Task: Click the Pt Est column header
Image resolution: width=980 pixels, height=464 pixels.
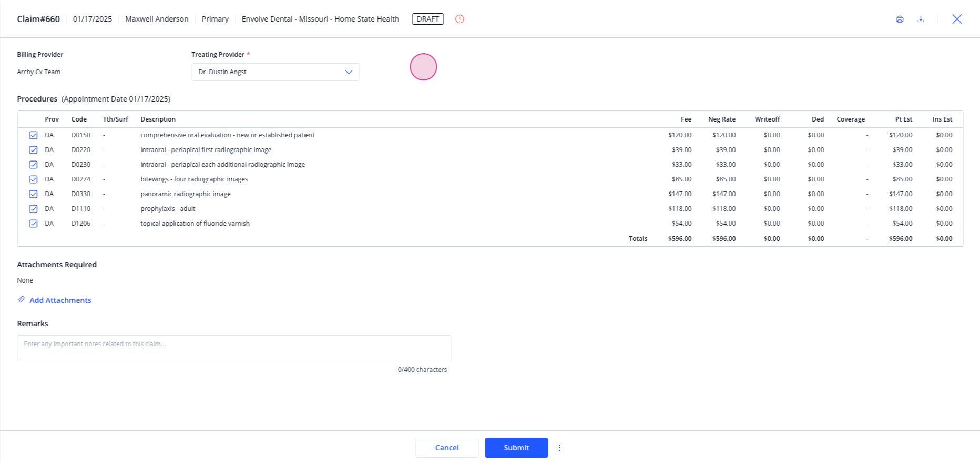Action: tap(904, 119)
